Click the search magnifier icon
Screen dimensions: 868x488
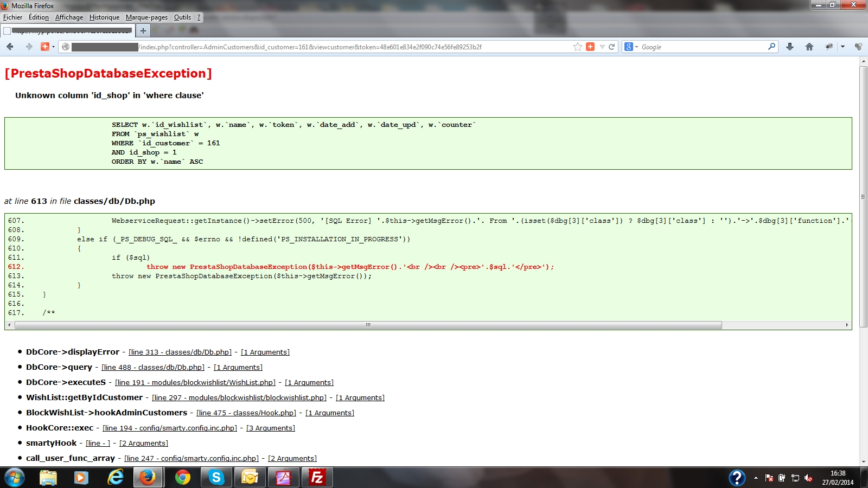[771, 47]
